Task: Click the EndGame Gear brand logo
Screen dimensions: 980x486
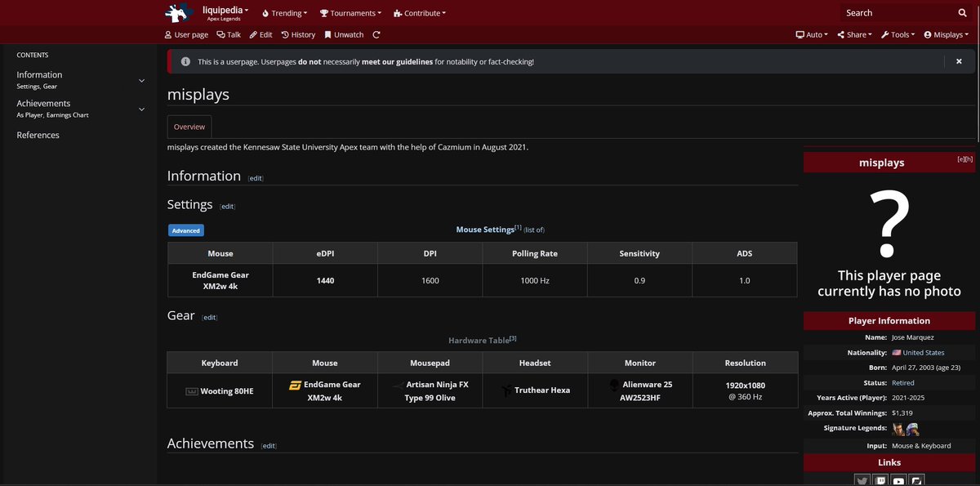Action: point(295,385)
